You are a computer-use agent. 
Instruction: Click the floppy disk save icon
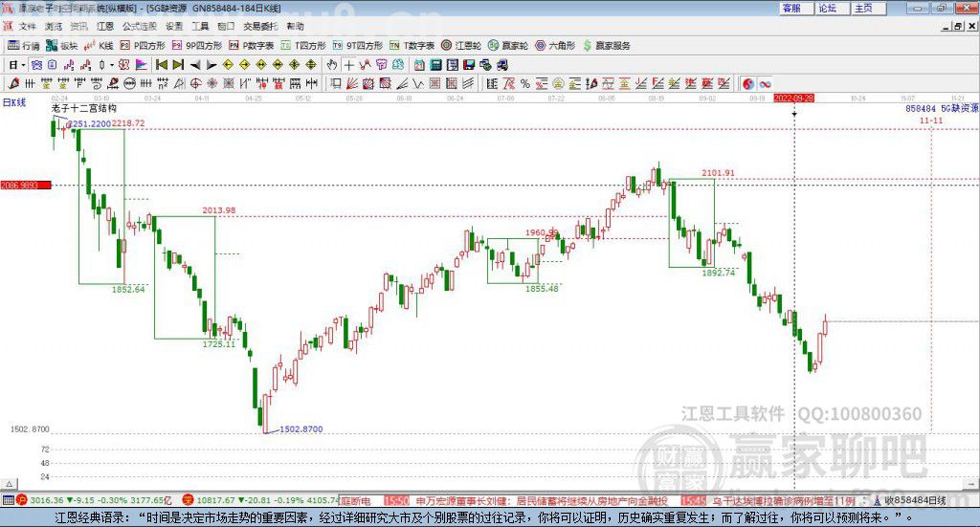click(x=469, y=65)
